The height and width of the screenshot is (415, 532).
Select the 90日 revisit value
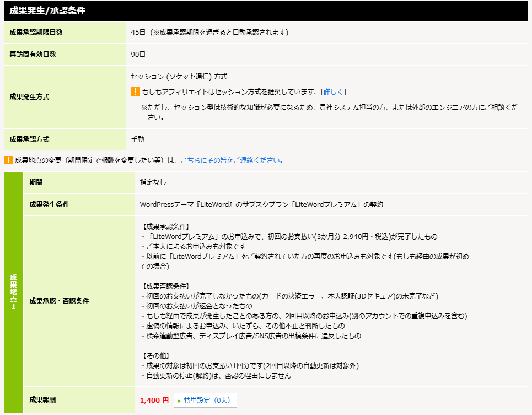point(138,54)
